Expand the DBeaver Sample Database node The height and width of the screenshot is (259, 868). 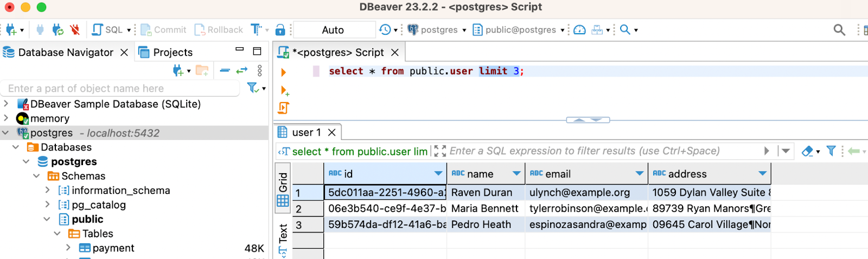tap(6, 104)
